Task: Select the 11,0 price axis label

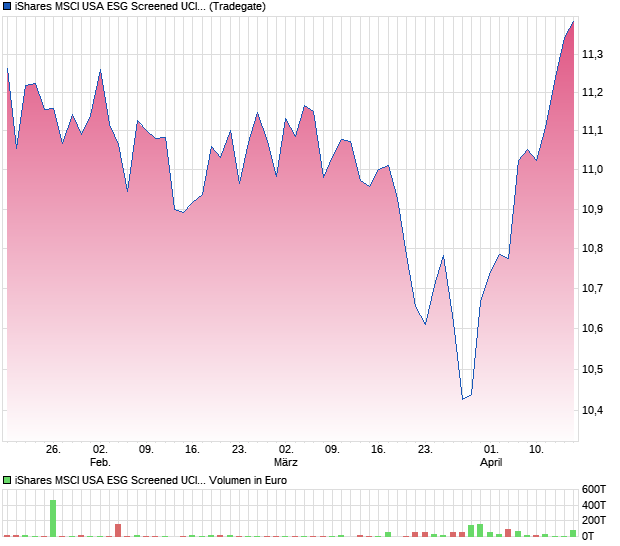Action: tap(593, 170)
